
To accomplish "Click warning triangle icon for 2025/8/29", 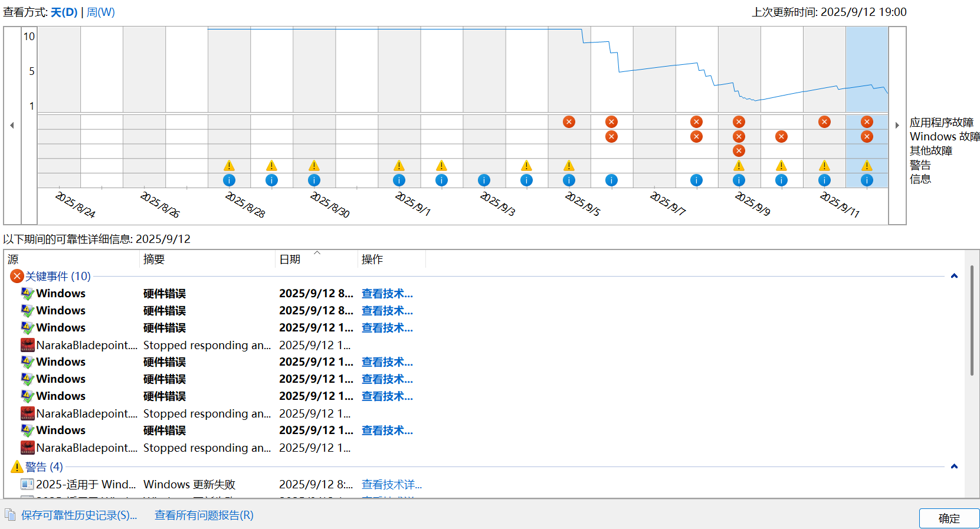I will [x=271, y=166].
